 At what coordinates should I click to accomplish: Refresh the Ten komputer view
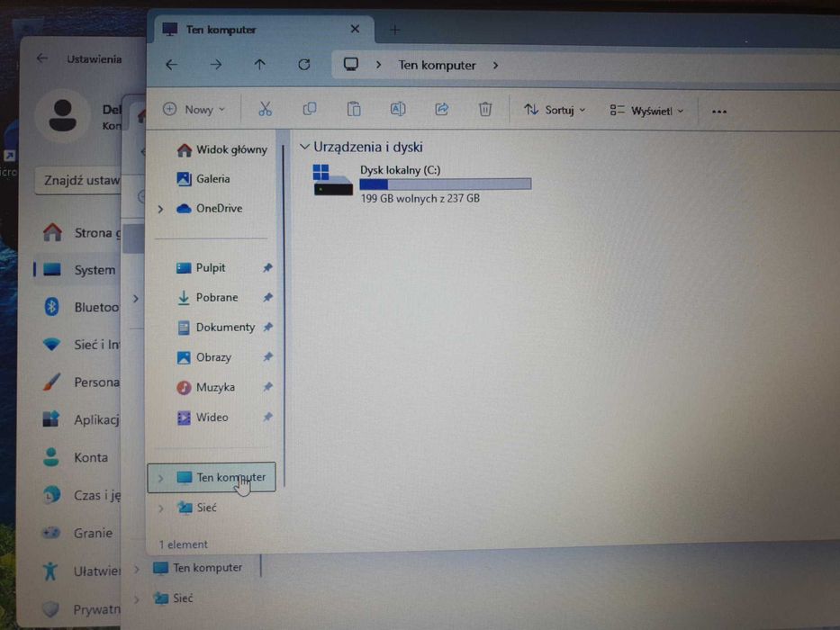click(304, 65)
